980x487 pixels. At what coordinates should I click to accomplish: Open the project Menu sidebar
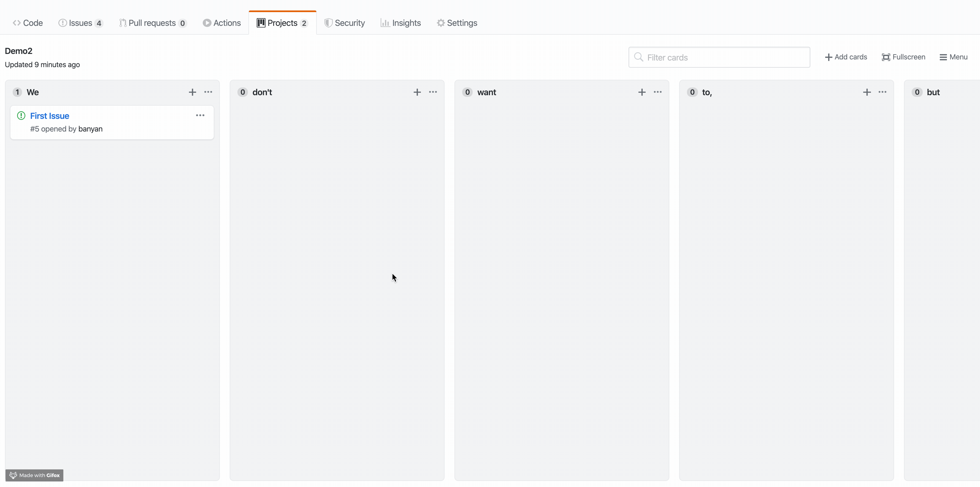point(953,57)
